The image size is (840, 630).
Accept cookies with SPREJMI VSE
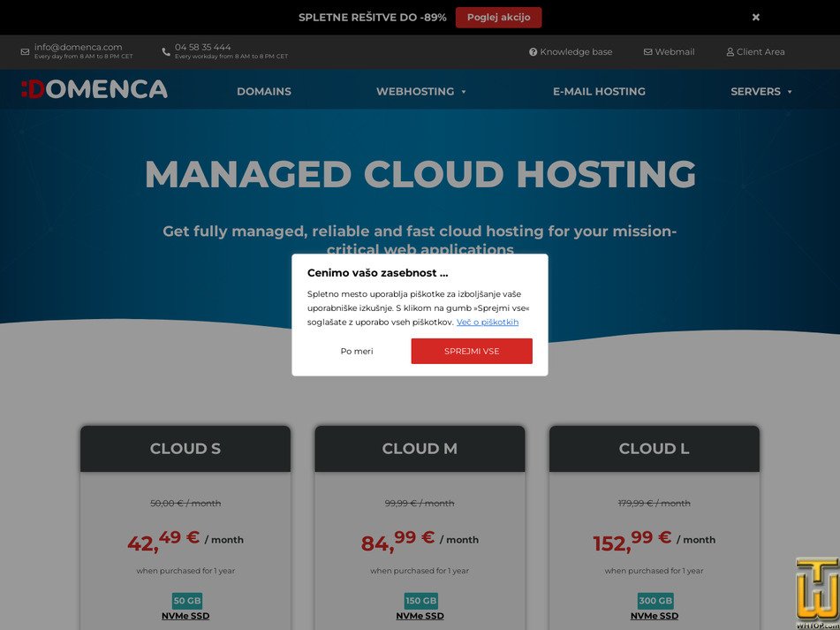coord(472,351)
